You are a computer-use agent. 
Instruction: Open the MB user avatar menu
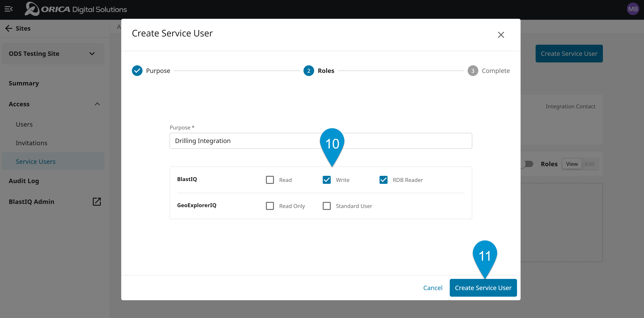(x=633, y=9)
